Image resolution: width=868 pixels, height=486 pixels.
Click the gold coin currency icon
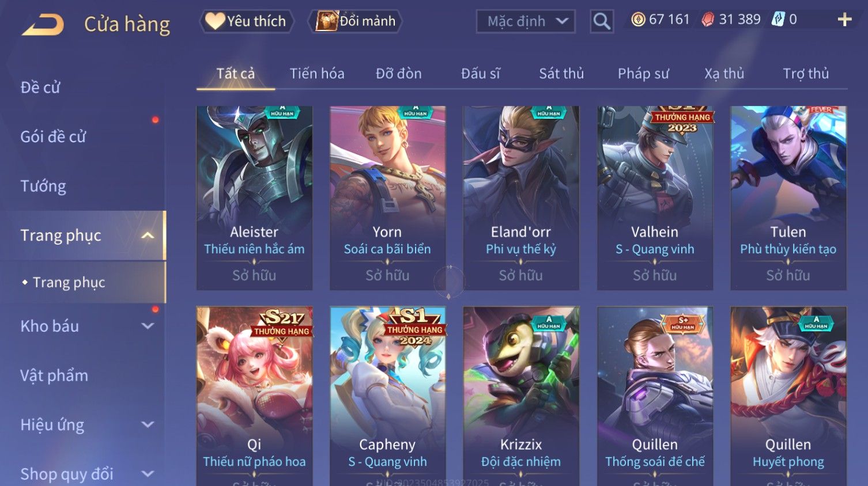[x=638, y=20]
